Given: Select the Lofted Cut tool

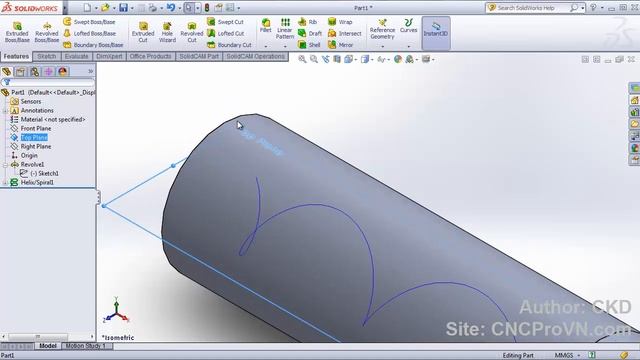Looking at the screenshot, I should click(226, 33).
